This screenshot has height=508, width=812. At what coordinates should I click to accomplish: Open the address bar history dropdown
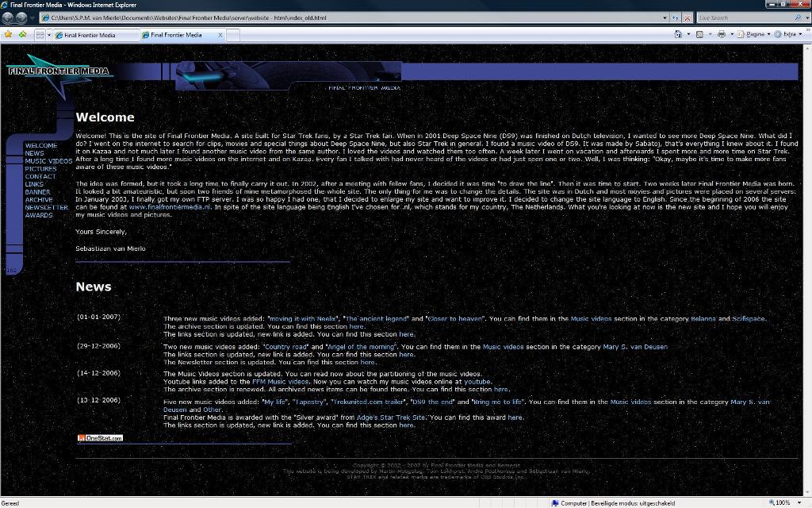(665, 17)
